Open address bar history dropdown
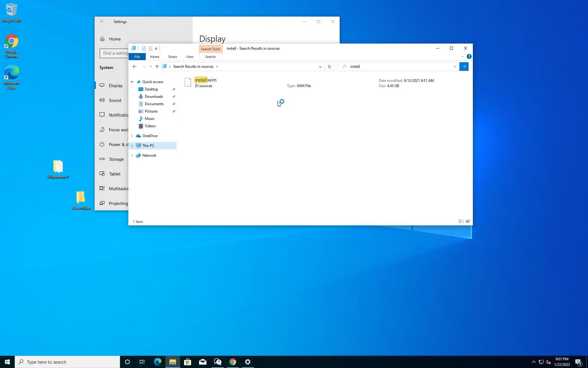The image size is (588, 368). [320, 67]
